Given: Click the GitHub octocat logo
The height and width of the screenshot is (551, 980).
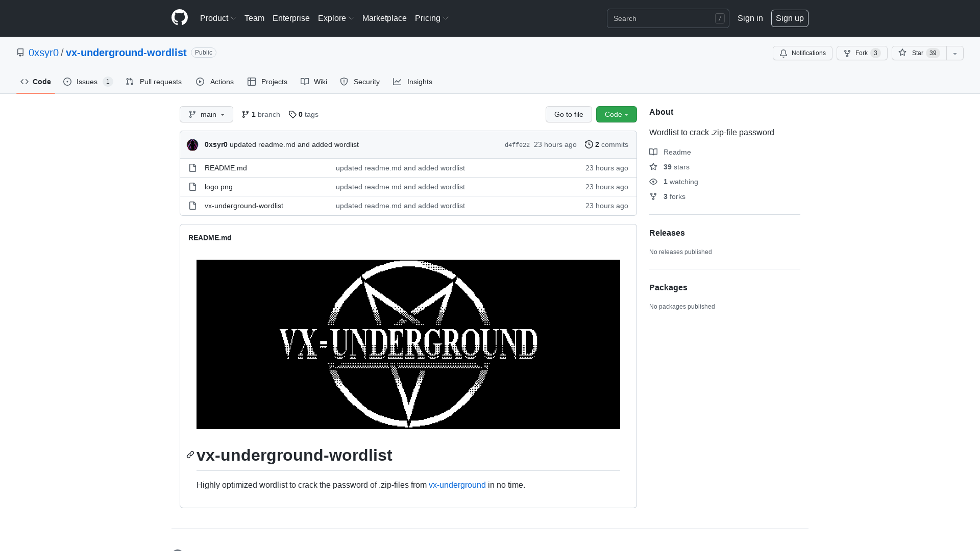Looking at the screenshot, I should [x=180, y=18].
